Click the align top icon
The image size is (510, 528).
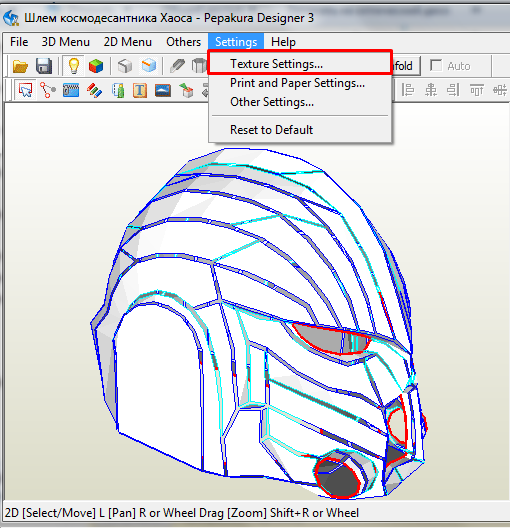(476, 90)
